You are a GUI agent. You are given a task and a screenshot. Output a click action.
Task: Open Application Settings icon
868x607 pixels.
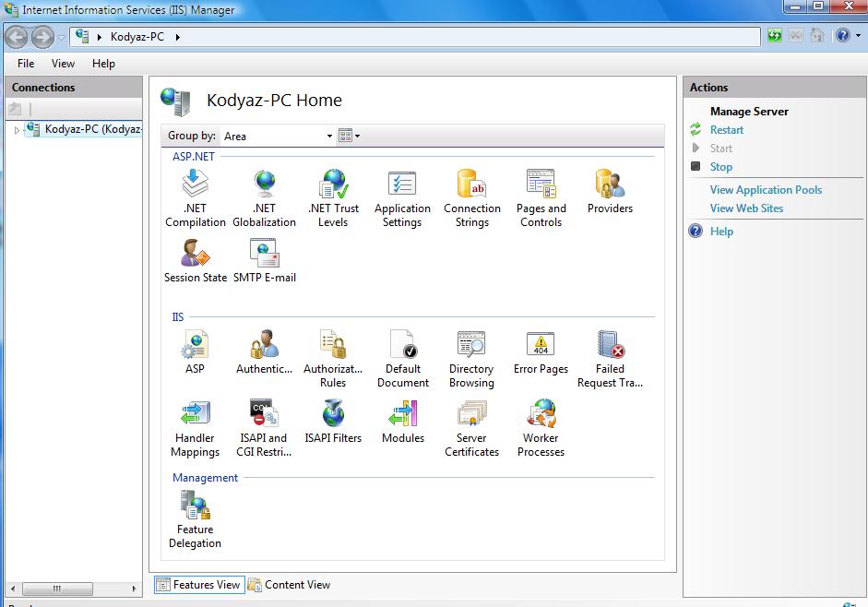coord(402,198)
